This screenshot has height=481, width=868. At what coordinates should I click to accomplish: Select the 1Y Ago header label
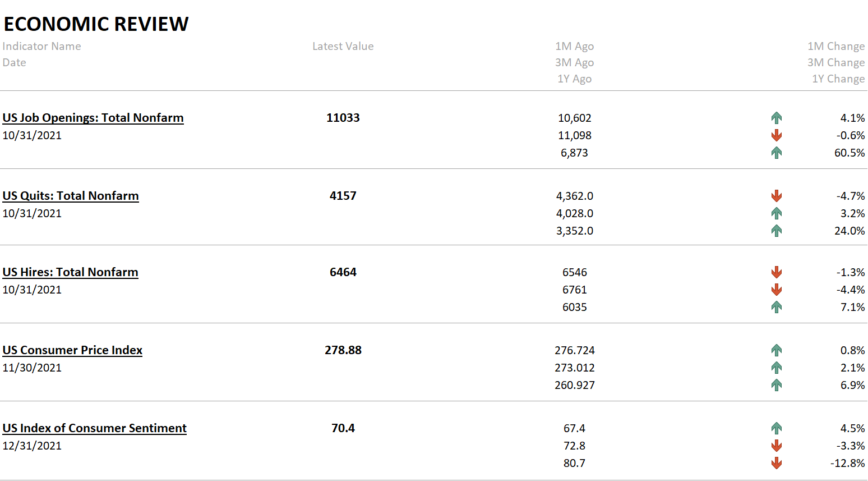(575, 79)
